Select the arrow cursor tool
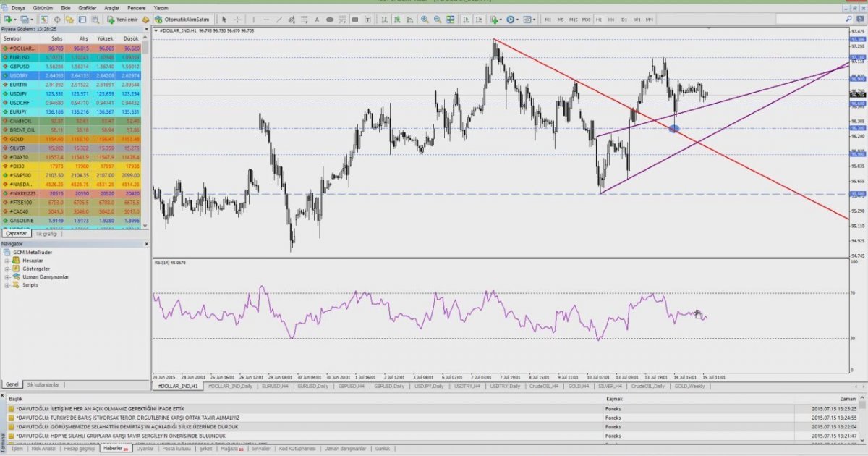The image size is (868, 456). (x=224, y=19)
